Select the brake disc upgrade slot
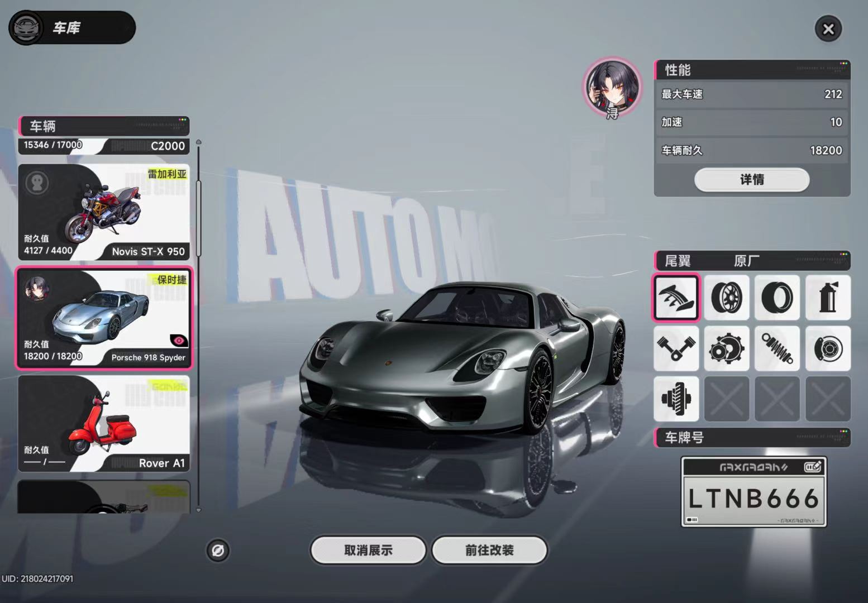Viewport: 868px width, 603px height. click(x=828, y=348)
